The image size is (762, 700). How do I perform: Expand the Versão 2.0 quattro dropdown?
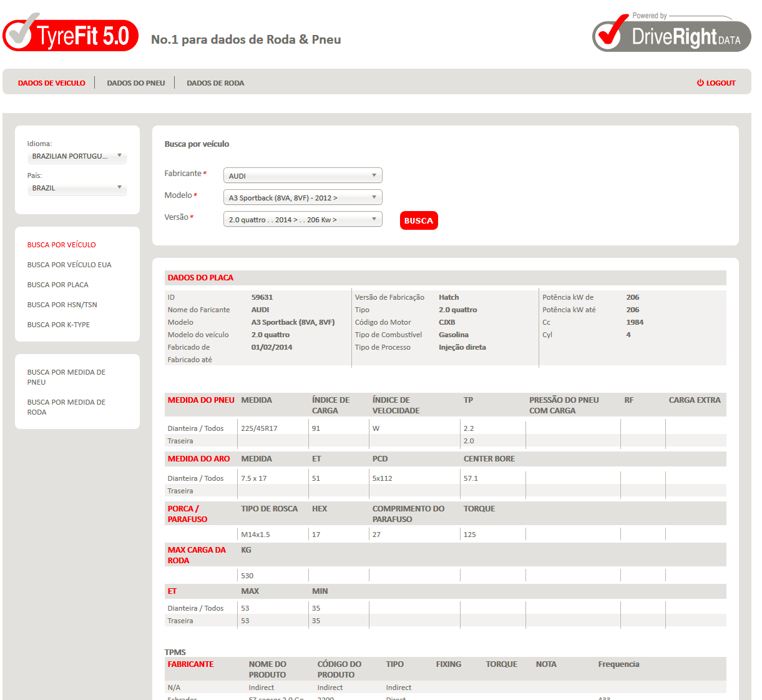[x=302, y=220]
